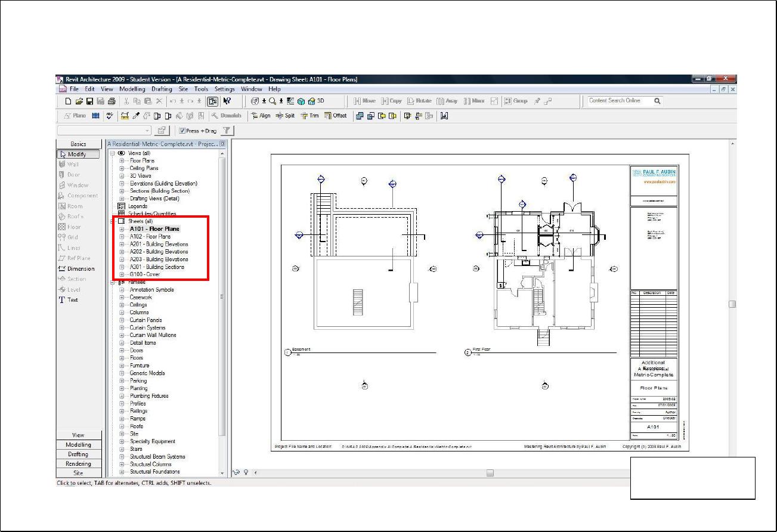This screenshot has height=532, width=777.
Task: Select the Trim tool
Action: click(x=310, y=116)
